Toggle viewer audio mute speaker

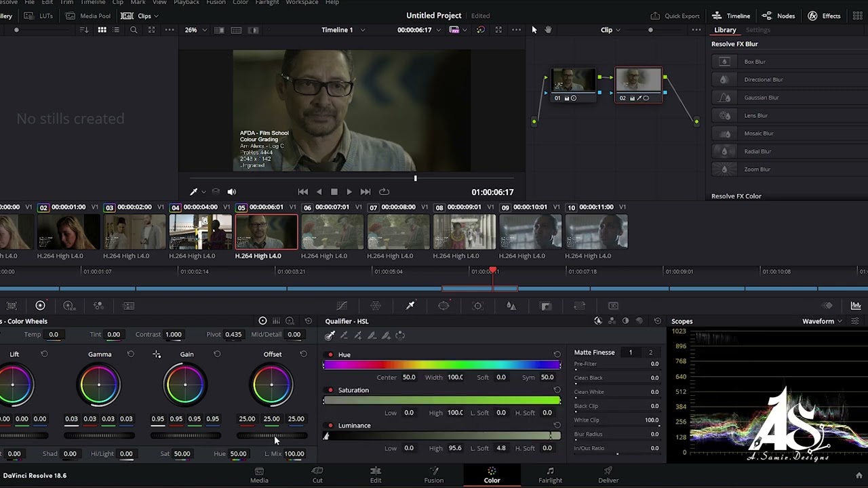click(x=232, y=192)
